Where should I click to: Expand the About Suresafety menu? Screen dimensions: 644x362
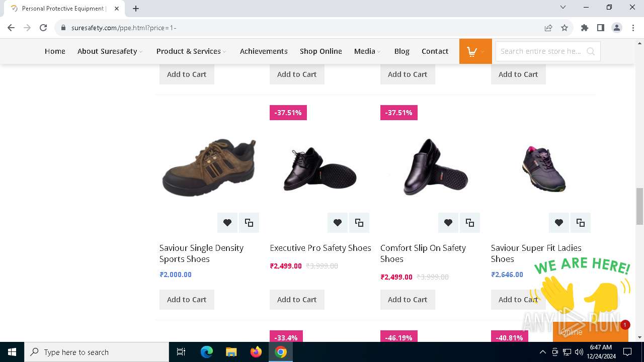tap(110, 51)
